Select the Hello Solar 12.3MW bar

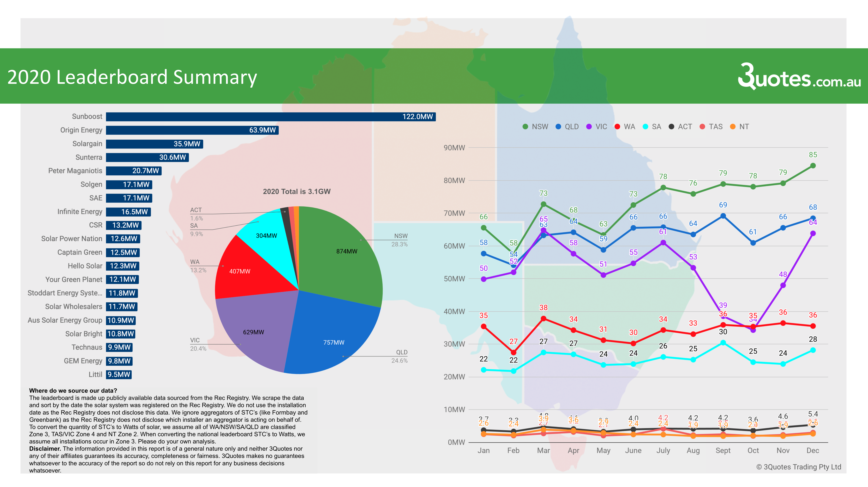point(123,266)
